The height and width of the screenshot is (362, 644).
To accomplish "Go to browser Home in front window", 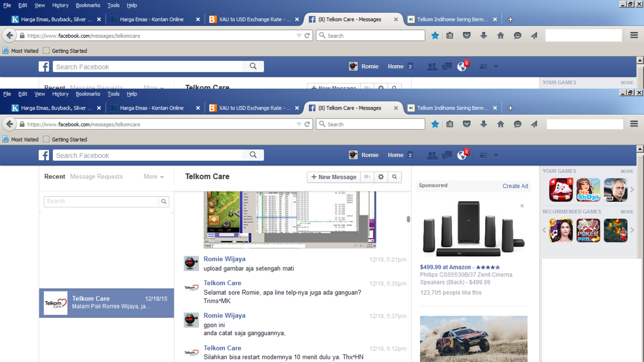I will (x=501, y=124).
